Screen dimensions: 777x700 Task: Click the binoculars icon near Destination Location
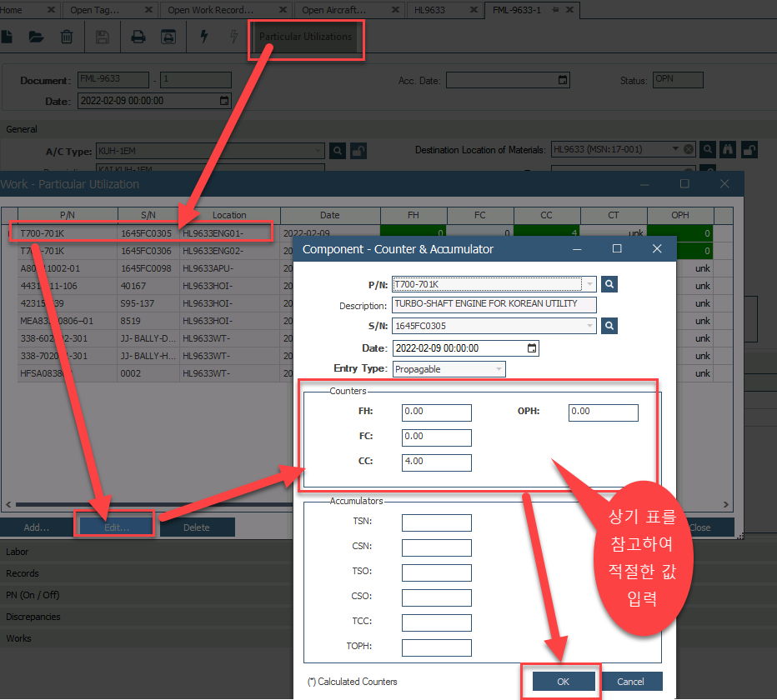(729, 150)
